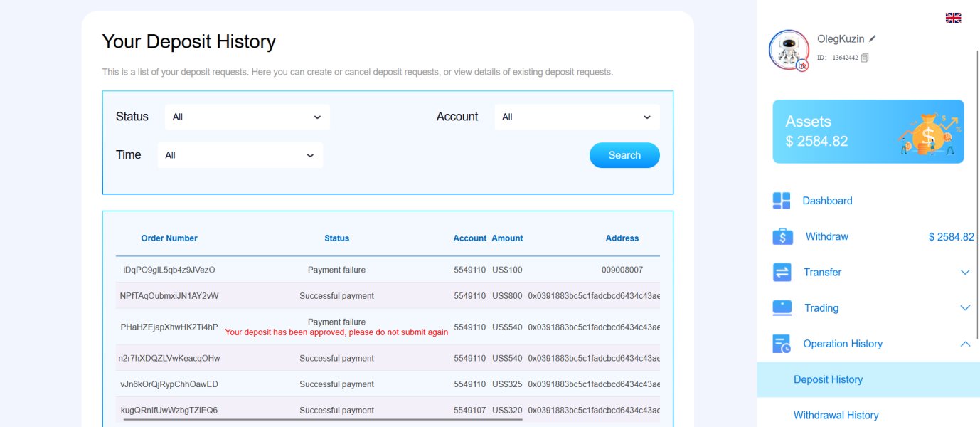
Task: Click the Withdraw money bag icon
Action: pos(782,236)
